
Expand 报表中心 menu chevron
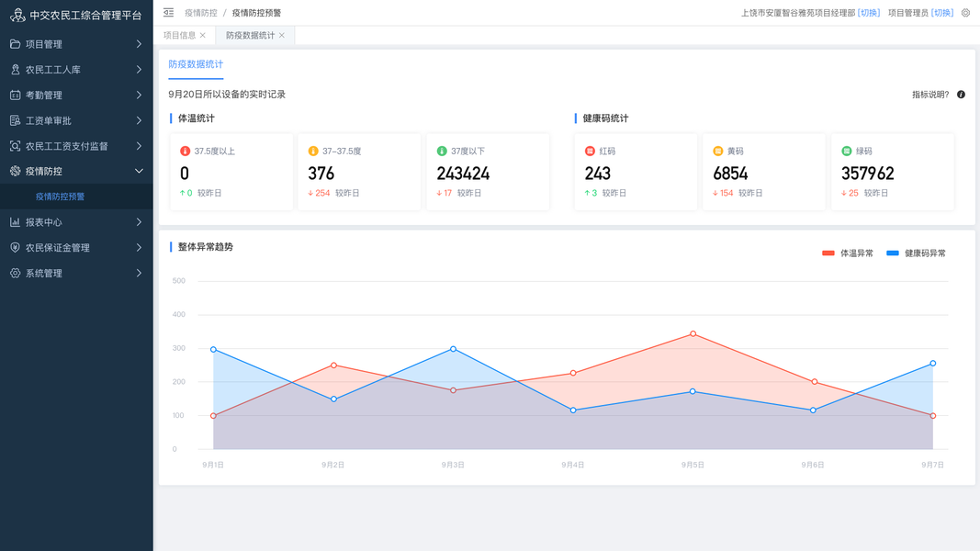(x=139, y=222)
